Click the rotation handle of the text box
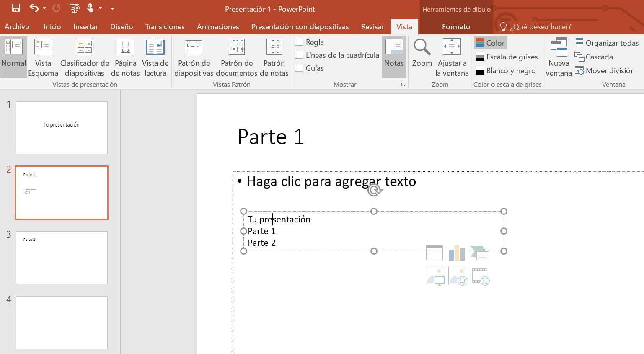 375,190
